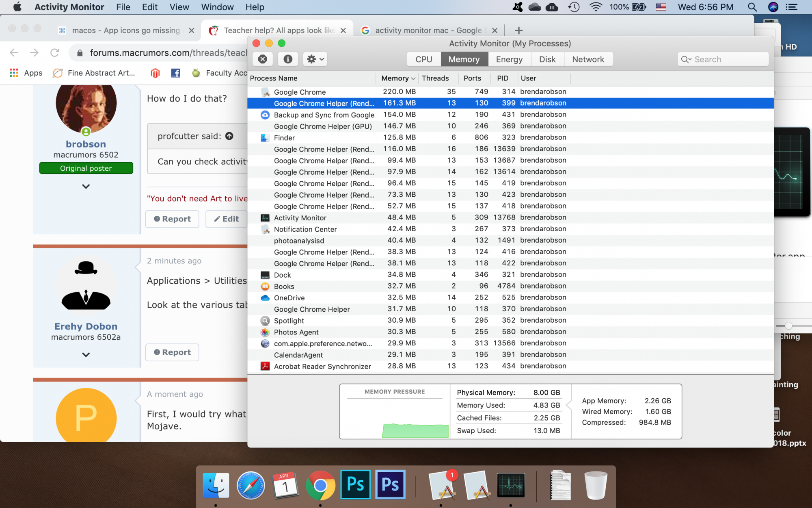Click the Force Quit process toolbar icon
This screenshot has width=812, height=508.
(263, 59)
